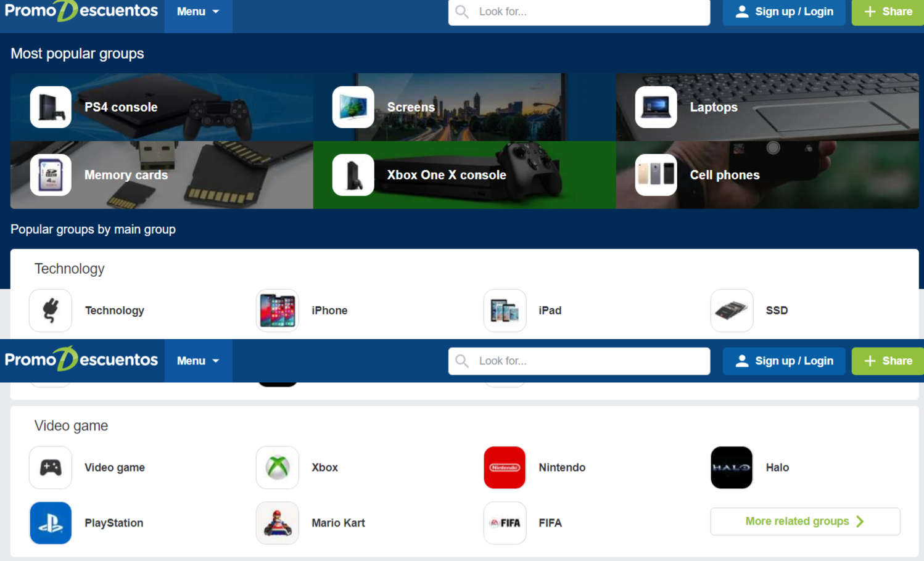
Task: Click the Xbox One X console icon
Action: click(x=353, y=175)
